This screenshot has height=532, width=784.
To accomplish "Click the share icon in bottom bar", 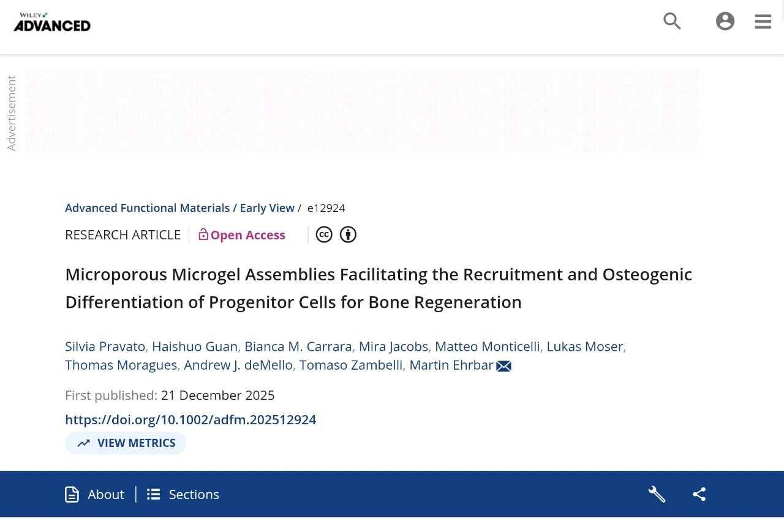I will [699, 494].
